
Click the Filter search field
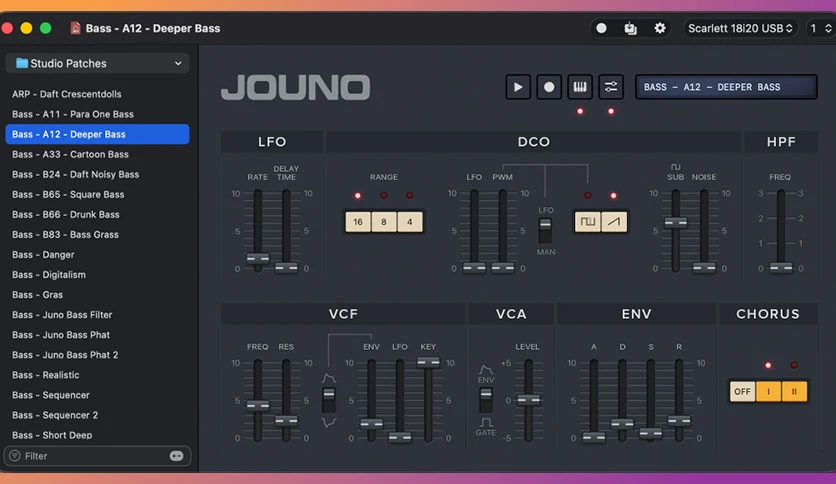pyautogui.click(x=98, y=456)
